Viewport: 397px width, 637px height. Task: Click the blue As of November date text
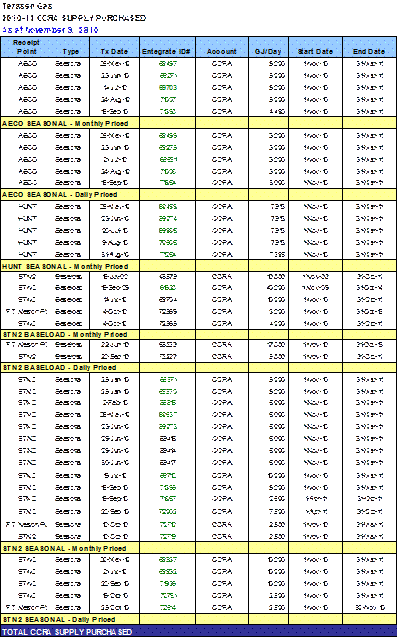[x=50, y=30]
